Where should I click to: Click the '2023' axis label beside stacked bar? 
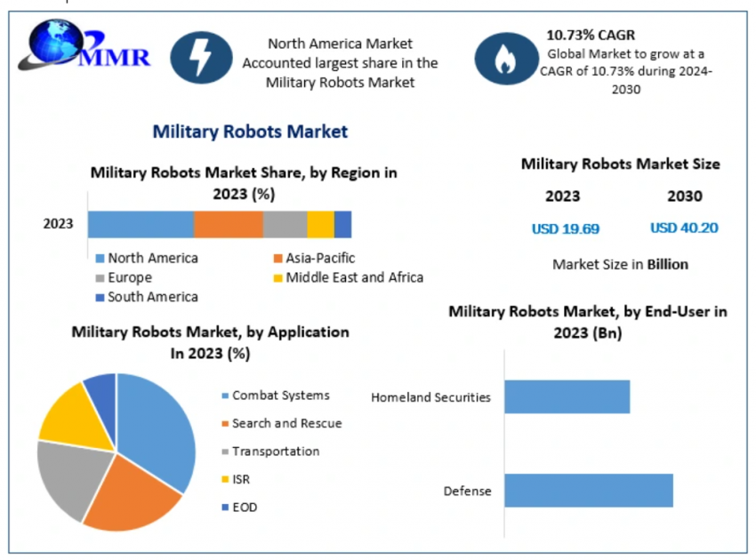pos(58,224)
